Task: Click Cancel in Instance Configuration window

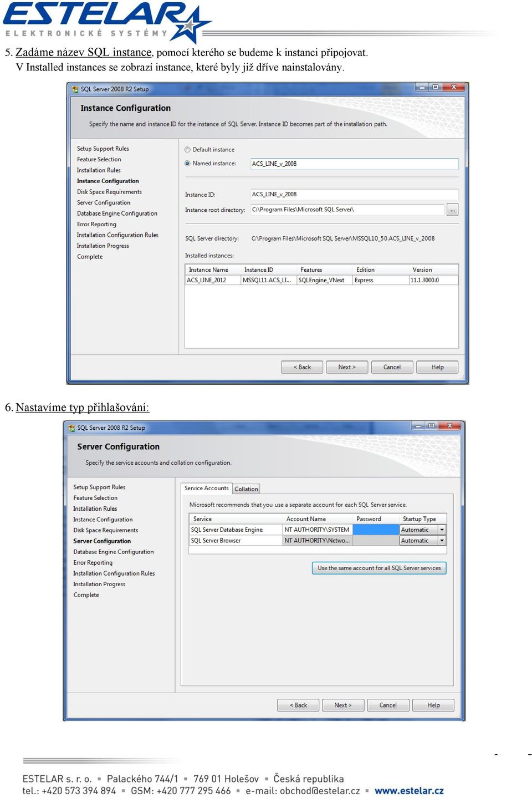Action: tap(392, 367)
